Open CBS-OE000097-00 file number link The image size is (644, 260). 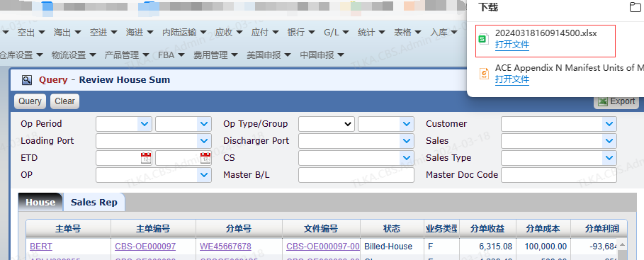323,247
